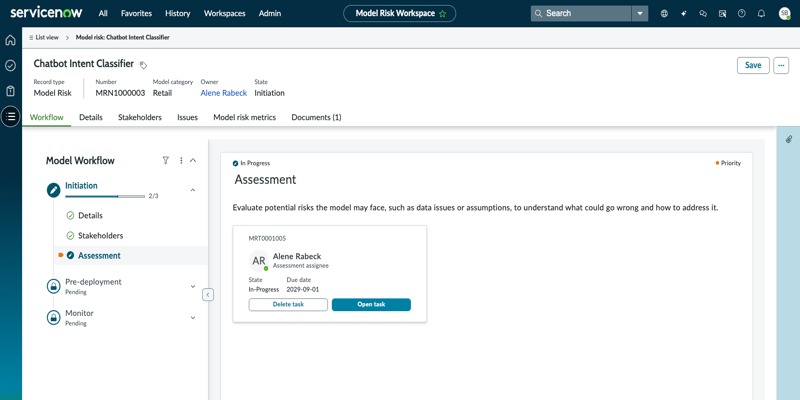Switch to the Workflow tab
Image resolution: width=800 pixels, height=400 pixels.
46,117
